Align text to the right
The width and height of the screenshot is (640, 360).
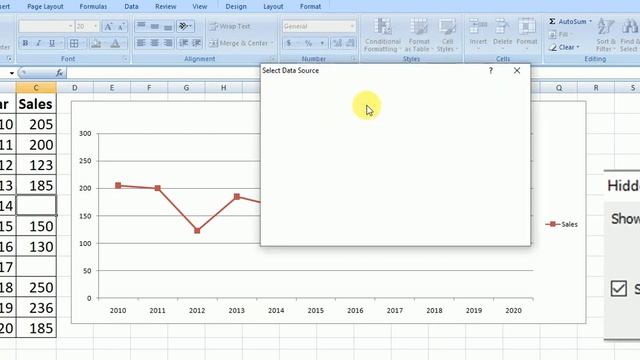coord(168,43)
